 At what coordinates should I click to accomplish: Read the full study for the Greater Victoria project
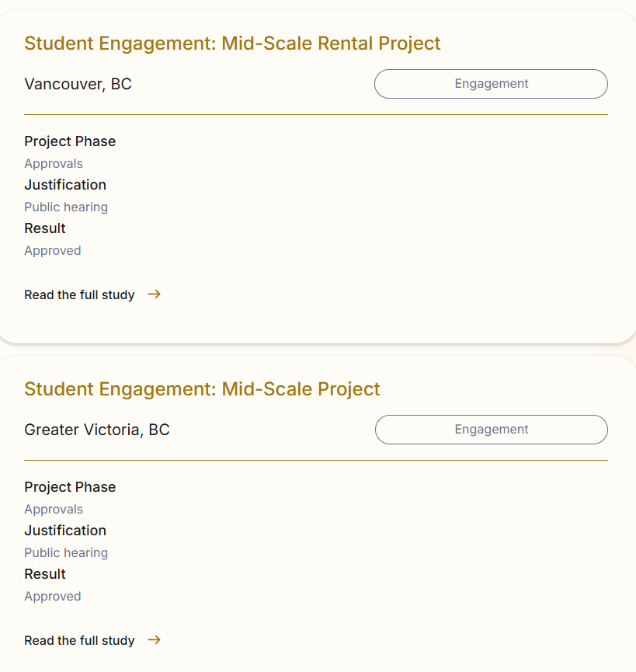pyautogui.click(x=79, y=641)
